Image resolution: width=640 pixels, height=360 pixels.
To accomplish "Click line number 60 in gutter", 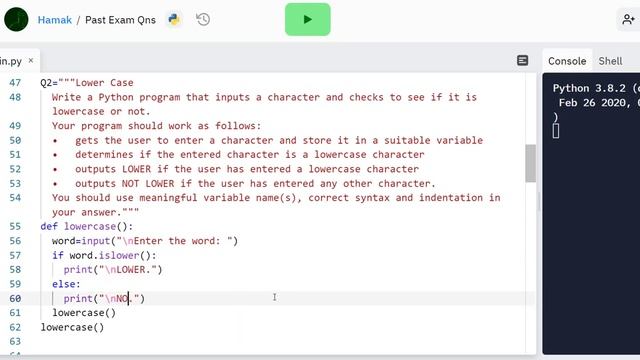I will (x=15, y=298).
